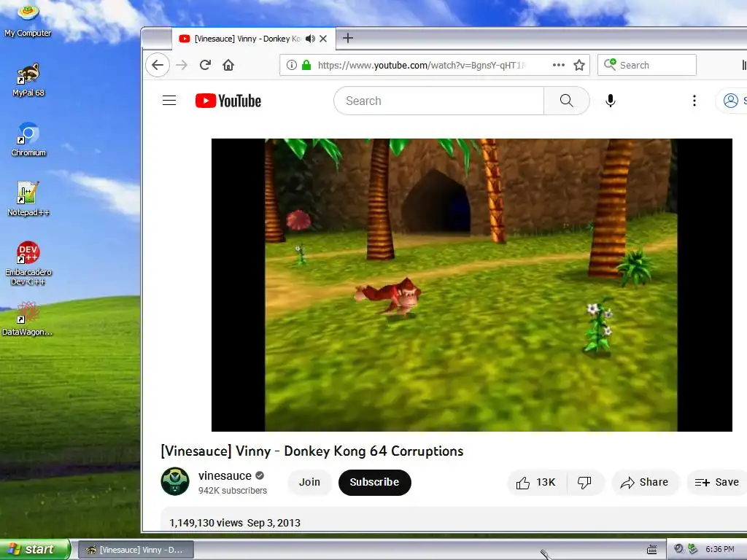Click the 942K subscribers text
Screen dimensions: 747x560
tap(233, 491)
